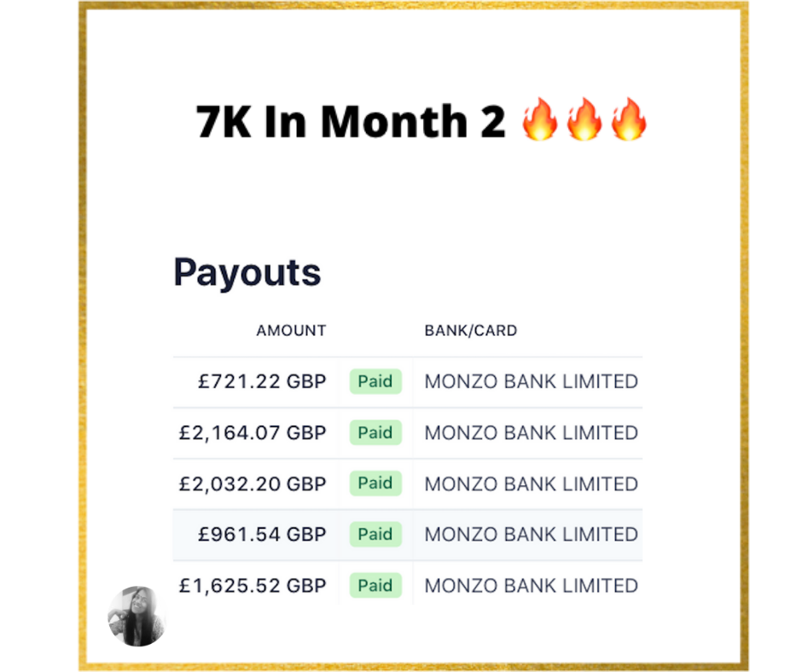Click the Payouts heading
The image size is (802, 672).
247,273
